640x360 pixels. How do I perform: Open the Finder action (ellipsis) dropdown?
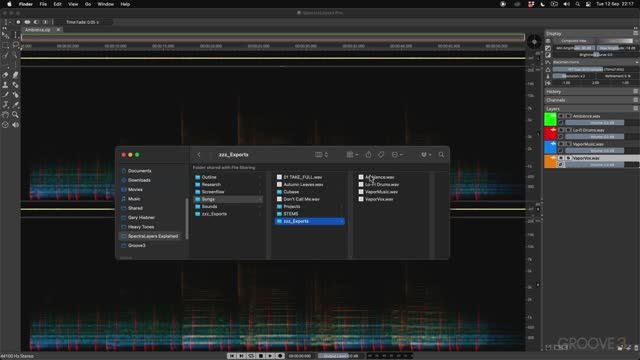[397, 155]
